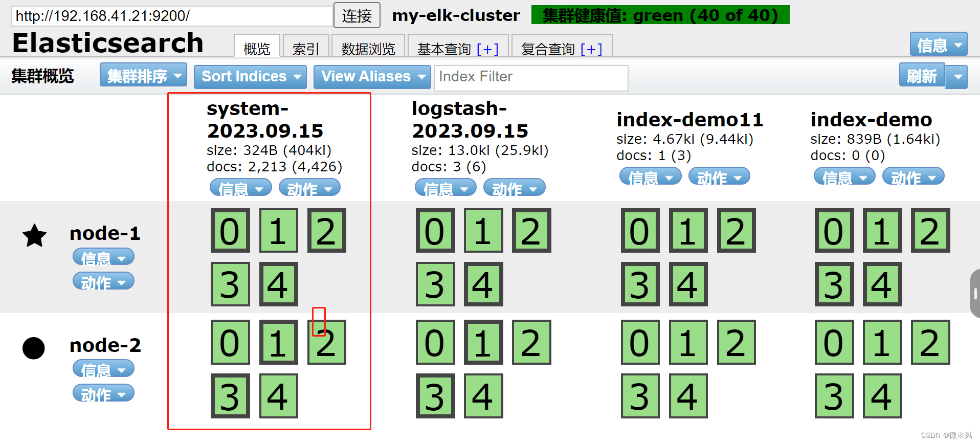Open 动作 dropdown for index-demo11

pos(720,176)
